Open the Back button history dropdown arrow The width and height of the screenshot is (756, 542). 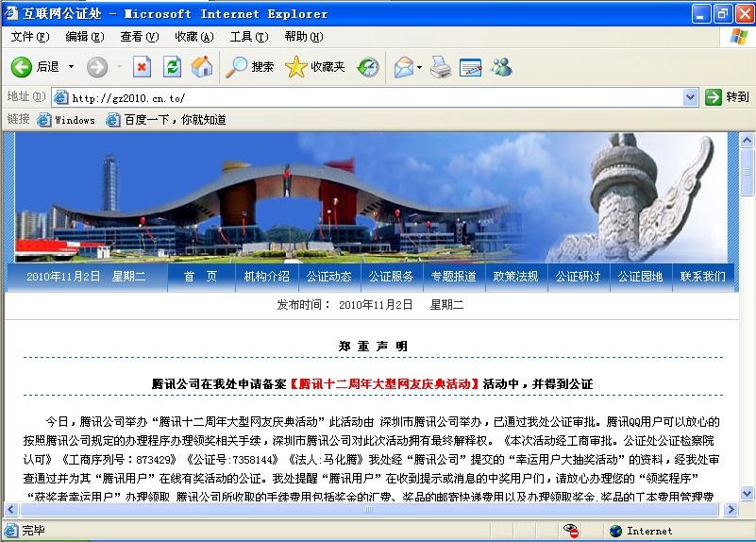click(x=72, y=66)
